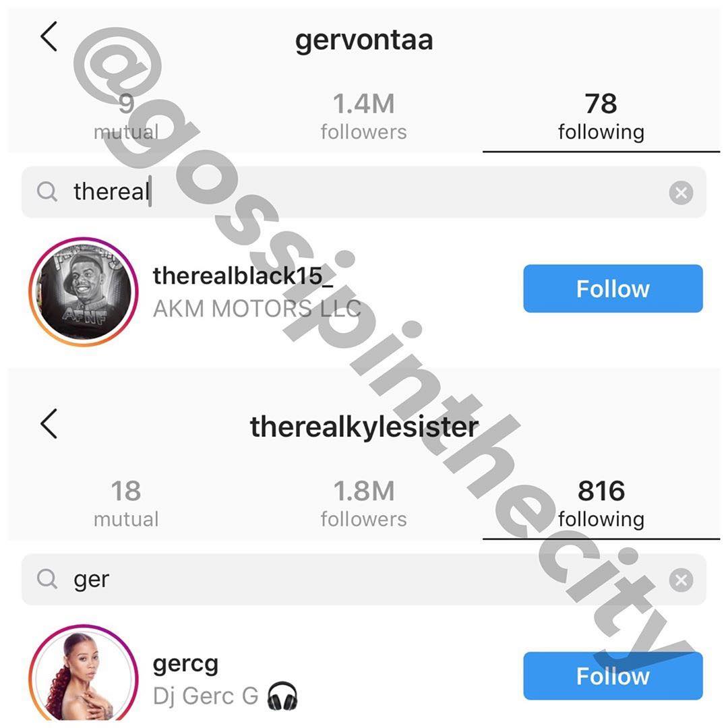Switch to gervontaa's 9 mutual tab
Viewport: 728px width, 728px height.
pos(126,117)
